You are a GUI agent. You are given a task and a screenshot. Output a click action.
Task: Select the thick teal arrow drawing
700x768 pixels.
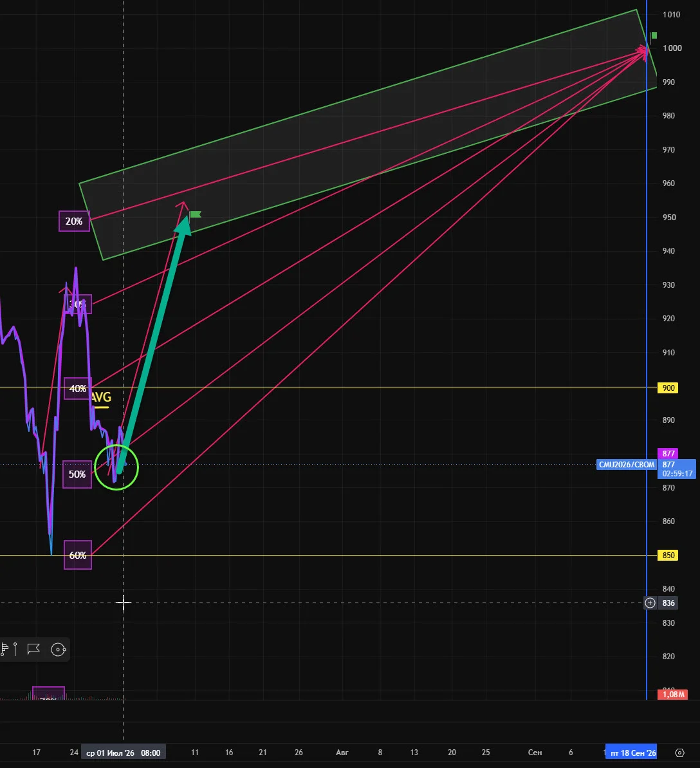pyautogui.click(x=154, y=344)
